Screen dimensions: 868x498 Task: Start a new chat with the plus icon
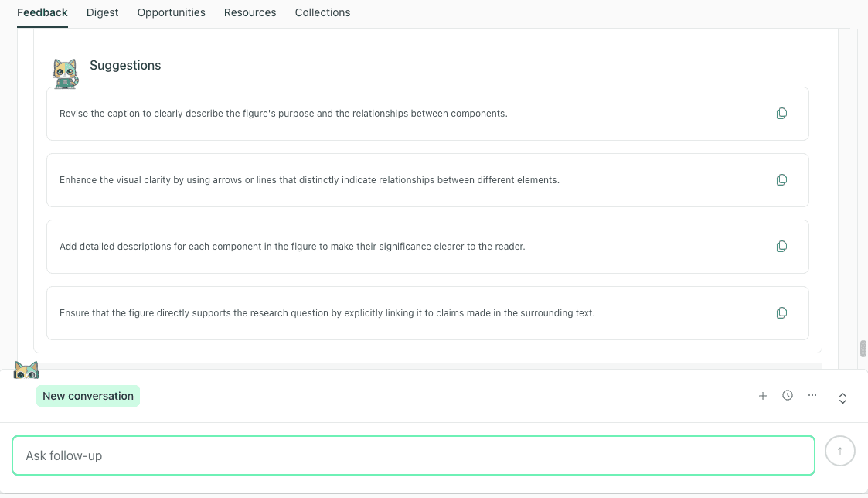[763, 395]
